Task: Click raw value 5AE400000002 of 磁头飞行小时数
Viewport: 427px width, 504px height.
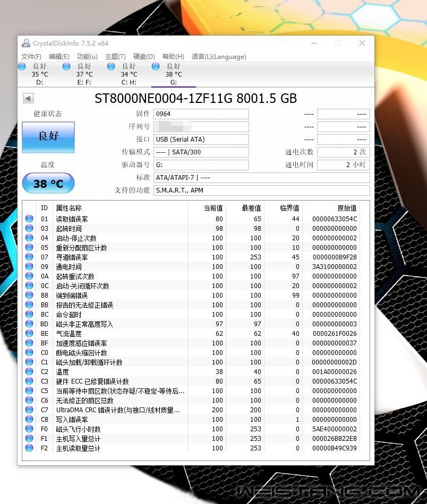Action: tap(335, 429)
